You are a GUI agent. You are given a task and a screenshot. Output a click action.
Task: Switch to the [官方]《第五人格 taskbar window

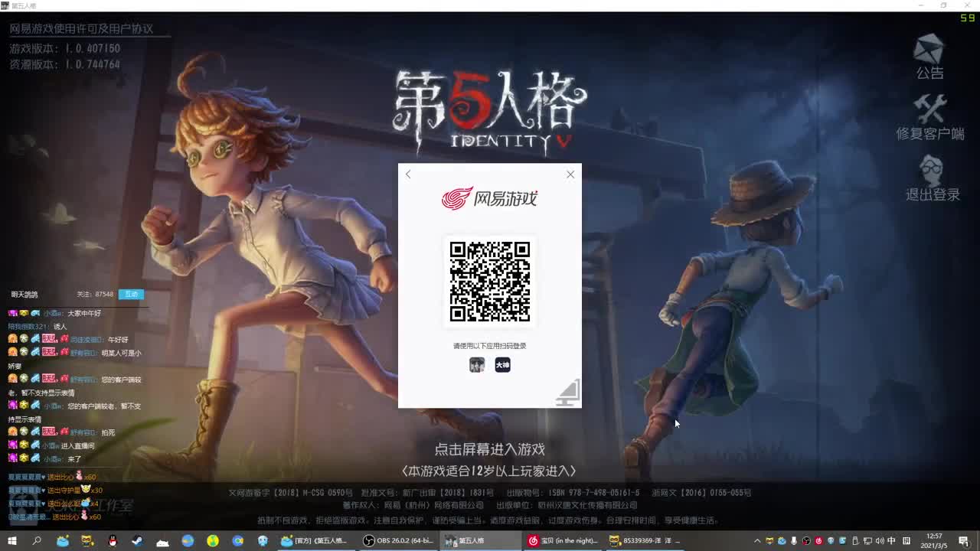pos(315,540)
